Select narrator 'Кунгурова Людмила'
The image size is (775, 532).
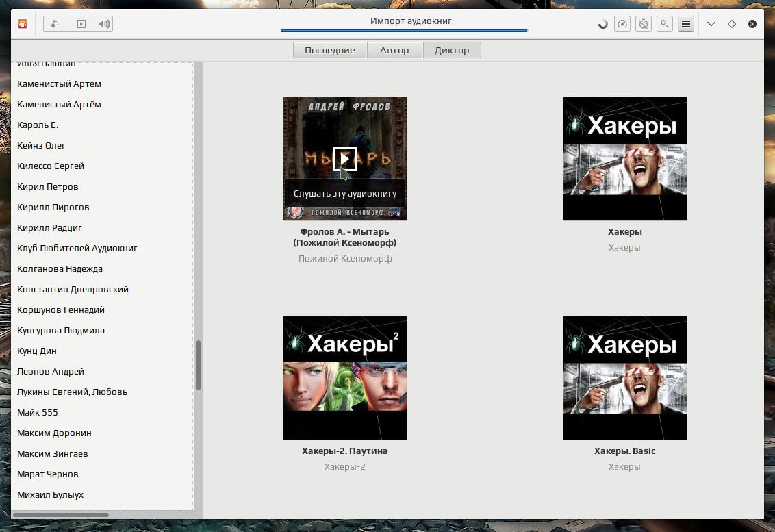(102, 330)
